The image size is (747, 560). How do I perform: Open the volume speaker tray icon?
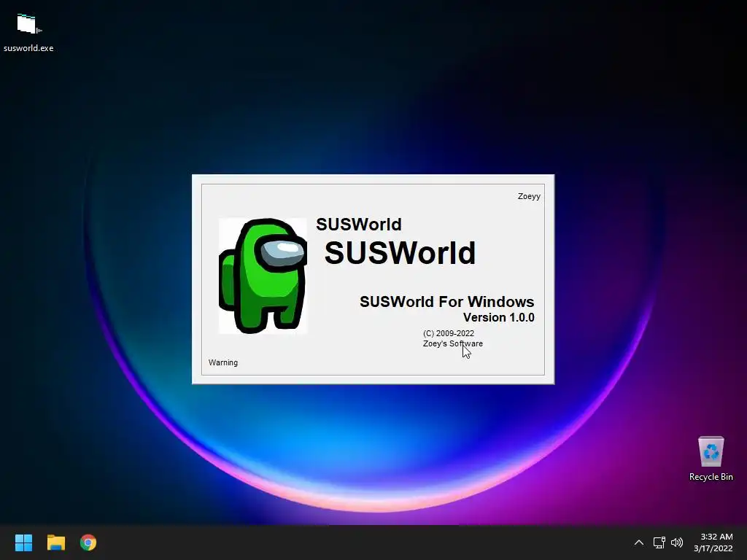click(x=676, y=542)
